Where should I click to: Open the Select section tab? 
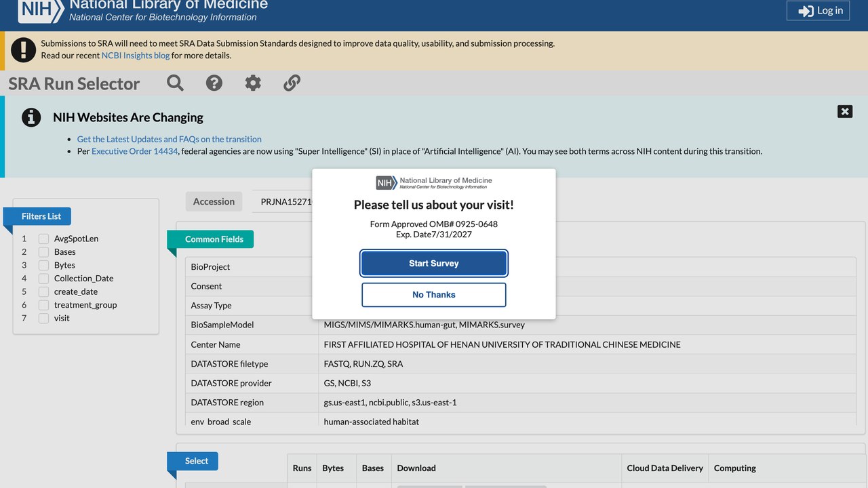[197, 461]
